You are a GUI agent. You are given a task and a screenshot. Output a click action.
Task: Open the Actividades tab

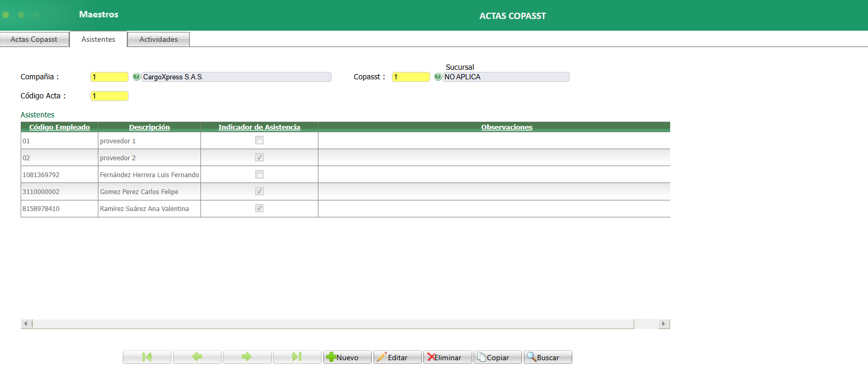click(x=159, y=40)
